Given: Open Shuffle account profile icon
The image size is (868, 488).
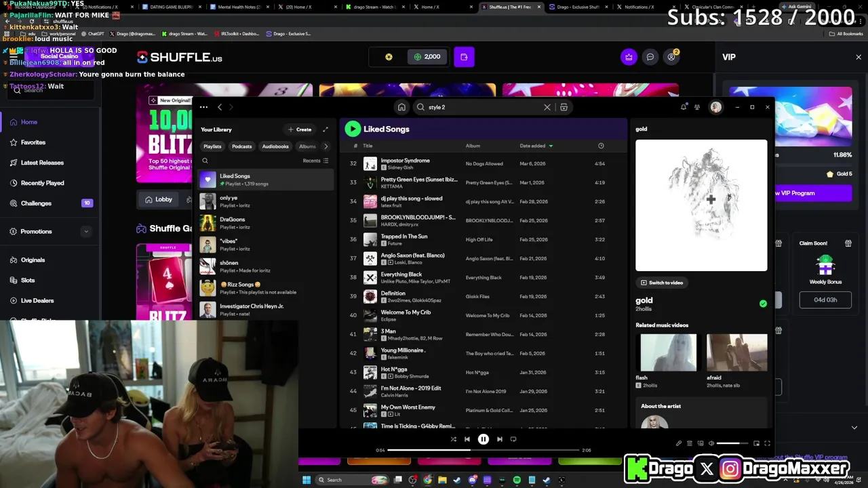Looking at the screenshot, I should (x=671, y=57).
